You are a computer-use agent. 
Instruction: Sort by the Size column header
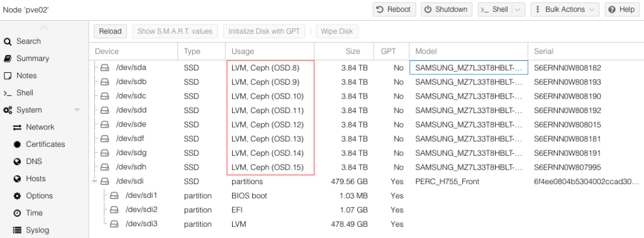(x=344, y=51)
